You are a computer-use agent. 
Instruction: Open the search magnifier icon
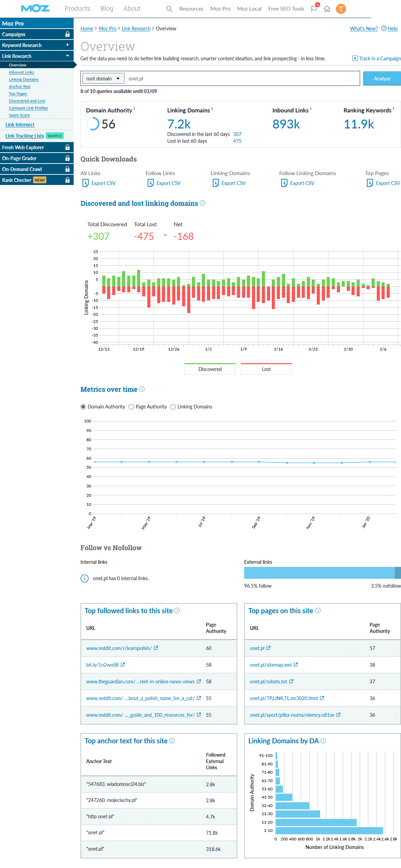point(169,9)
